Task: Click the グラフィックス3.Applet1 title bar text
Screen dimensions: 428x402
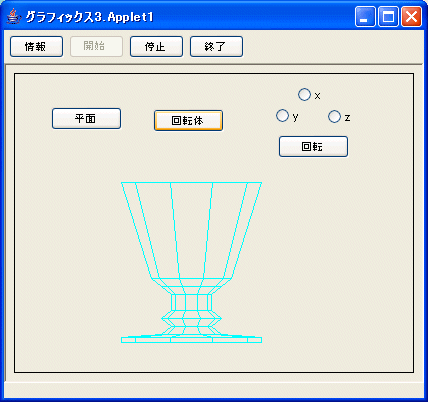Action: [89, 17]
